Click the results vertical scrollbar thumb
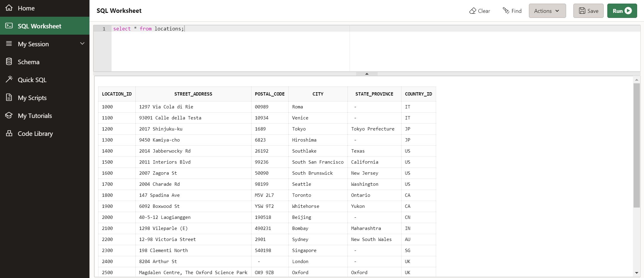Screen dimensions: 644x278 tap(637, 145)
